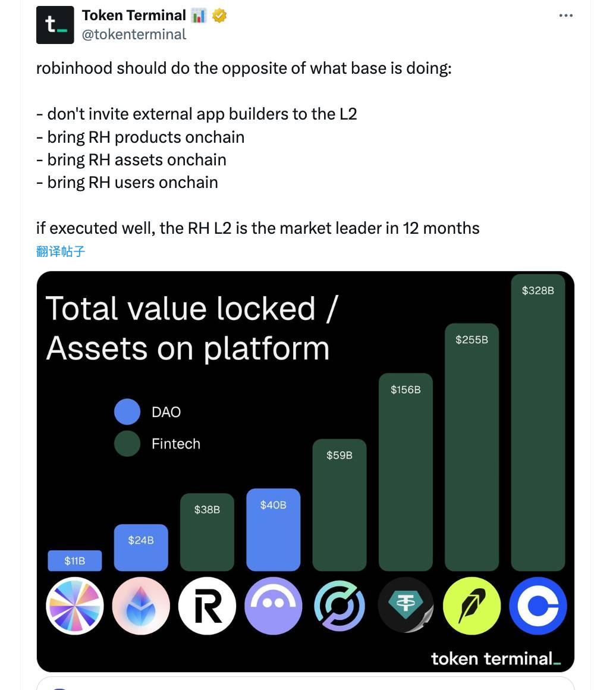
Task: Click the purple smiley logo under the $40B bar
Action: coord(273,606)
